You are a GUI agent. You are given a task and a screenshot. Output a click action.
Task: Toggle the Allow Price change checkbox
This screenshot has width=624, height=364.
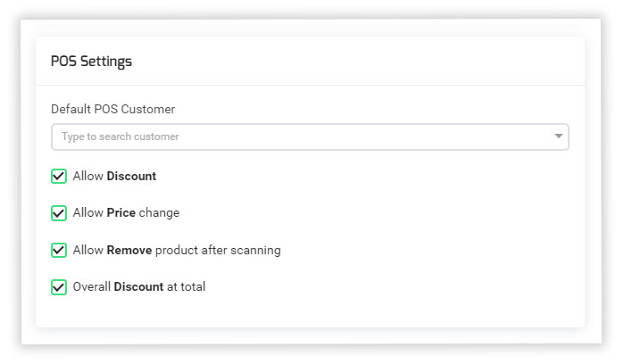tap(59, 213)
